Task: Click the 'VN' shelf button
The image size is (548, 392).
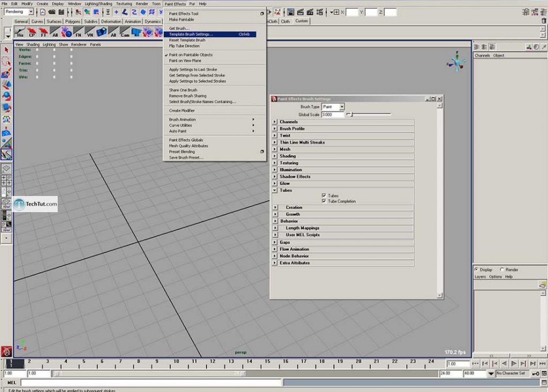Action: point(90,32)
